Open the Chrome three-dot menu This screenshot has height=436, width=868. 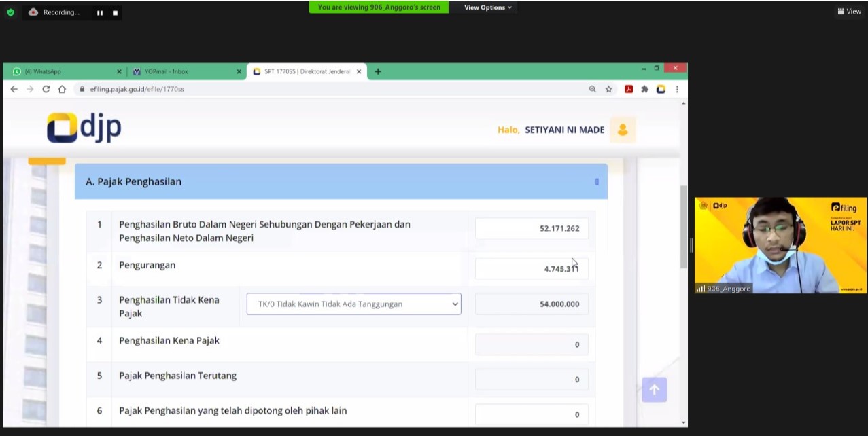677,89
